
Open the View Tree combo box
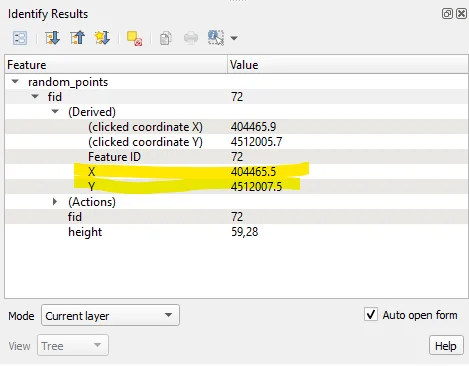coord(73,345)
